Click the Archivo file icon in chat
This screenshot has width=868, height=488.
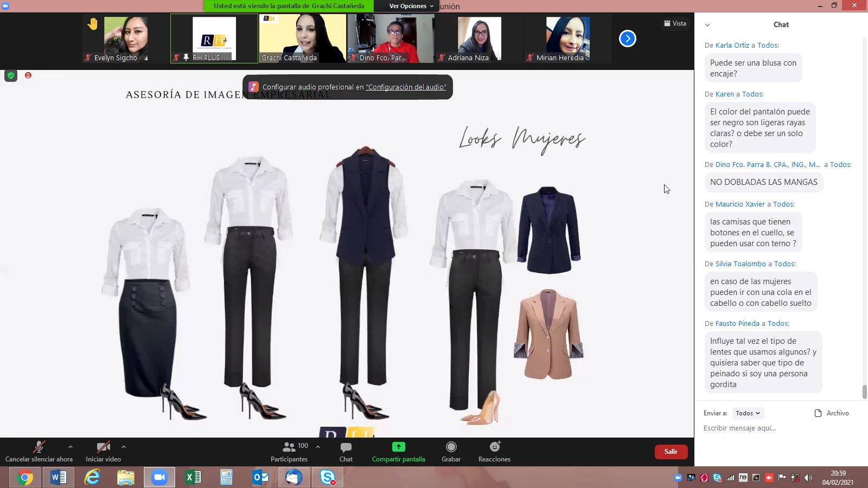tap(818, 413)
